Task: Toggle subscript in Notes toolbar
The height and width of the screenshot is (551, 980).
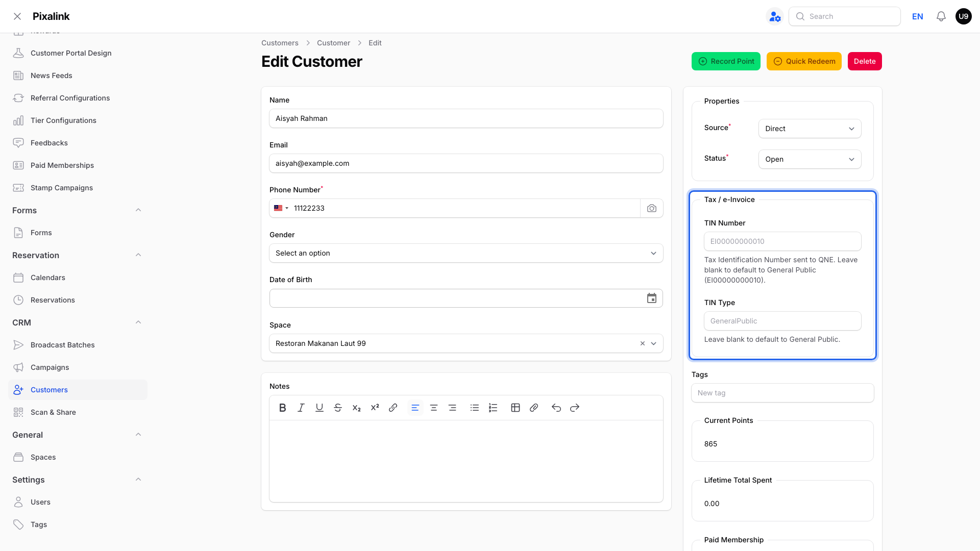Action: pos(356,408)
